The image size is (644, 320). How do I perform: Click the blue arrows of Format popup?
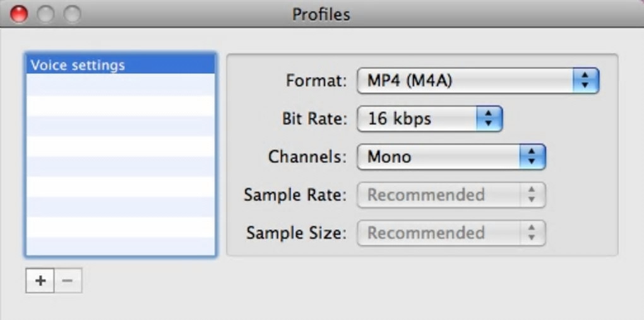point(585,81)
